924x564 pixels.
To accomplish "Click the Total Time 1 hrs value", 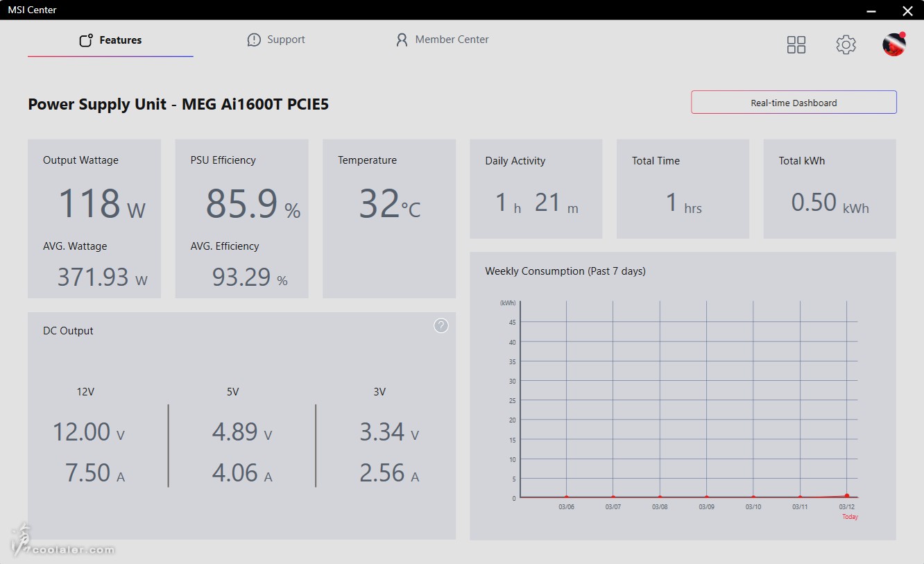I will tap(683, 203).
